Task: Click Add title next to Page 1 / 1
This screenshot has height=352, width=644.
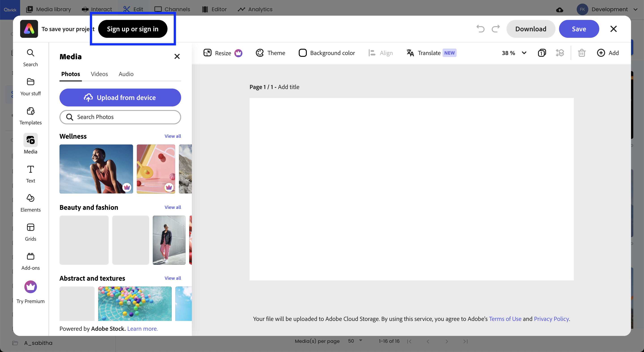Action: point(288,87)
